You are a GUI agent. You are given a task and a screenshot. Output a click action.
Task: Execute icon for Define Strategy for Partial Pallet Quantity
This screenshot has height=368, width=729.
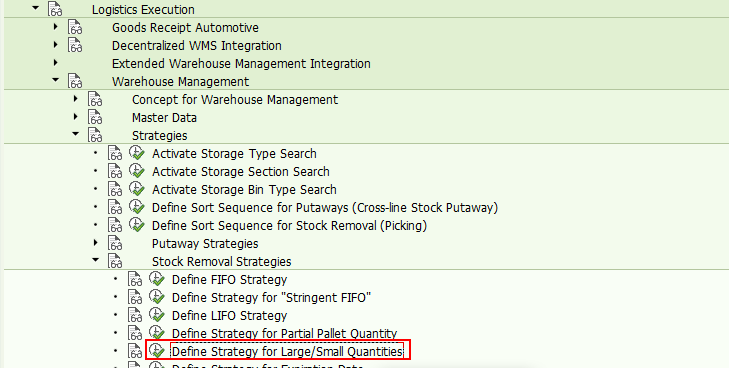157,333
